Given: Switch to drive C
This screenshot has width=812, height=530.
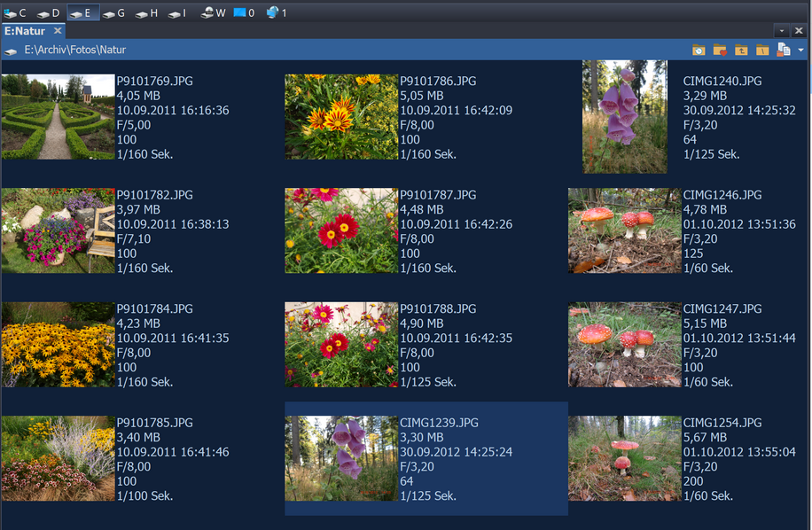Looking at the screenshot, I should (x=15, y=13).
